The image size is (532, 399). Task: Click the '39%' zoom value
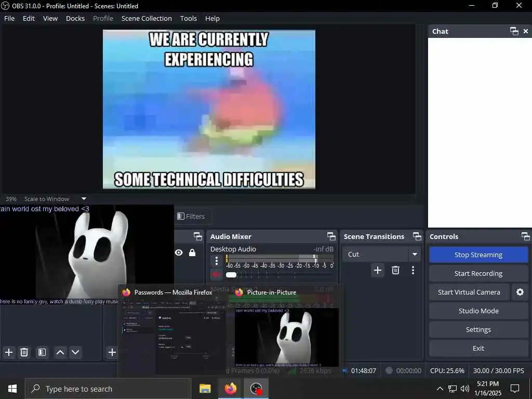point(11,199)
